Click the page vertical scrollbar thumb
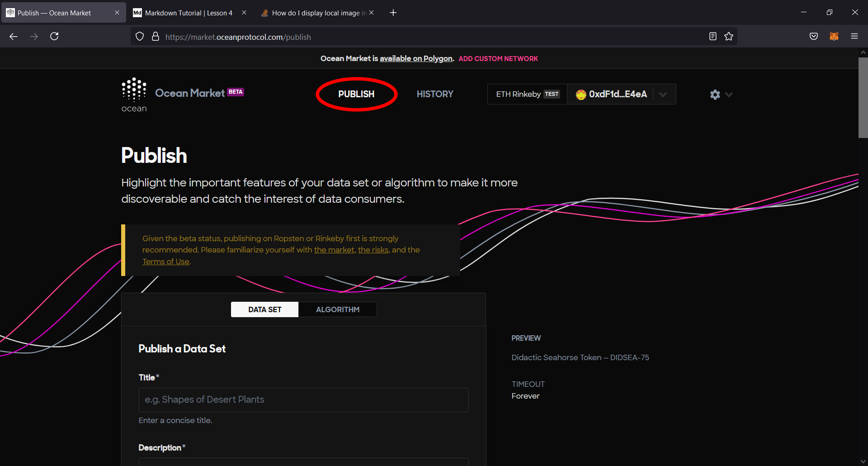The width and height of the screenshot is (868, 466). click(863, 97)
